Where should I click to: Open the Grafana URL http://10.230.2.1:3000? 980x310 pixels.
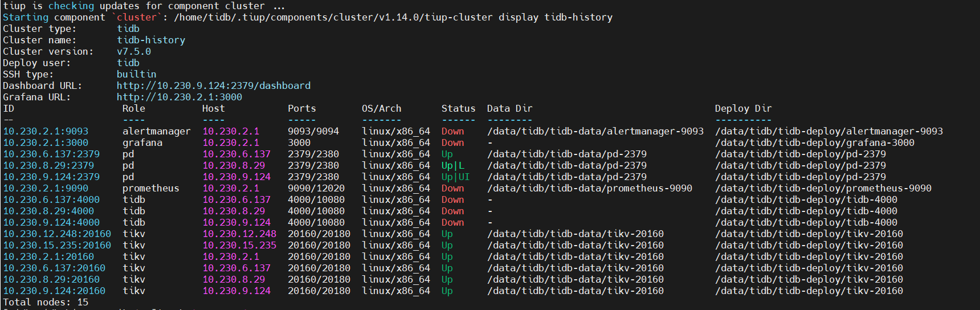[x=179, y=97]
